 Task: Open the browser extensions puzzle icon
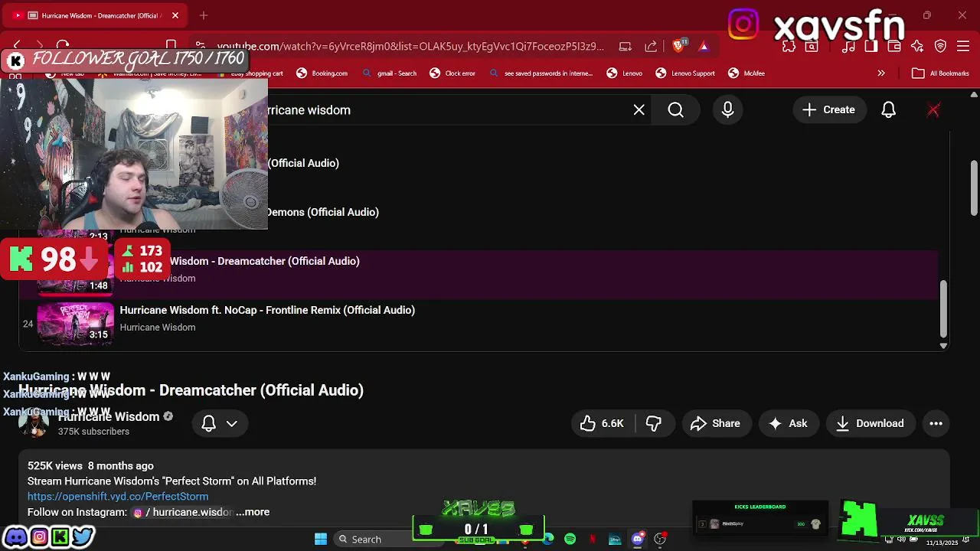click(x=789, y=46)
